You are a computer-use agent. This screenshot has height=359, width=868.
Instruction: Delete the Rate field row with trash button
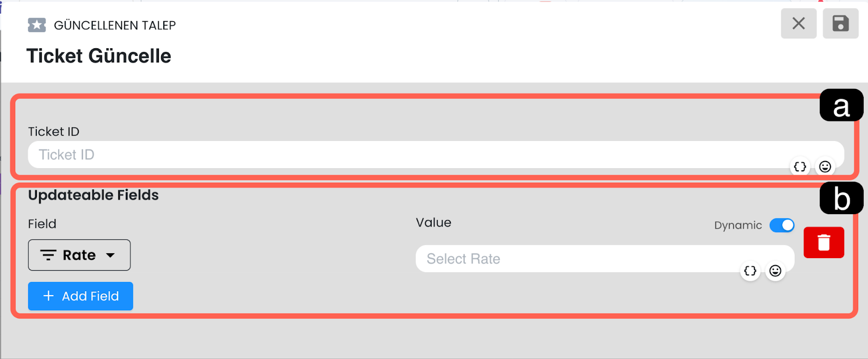824,242
